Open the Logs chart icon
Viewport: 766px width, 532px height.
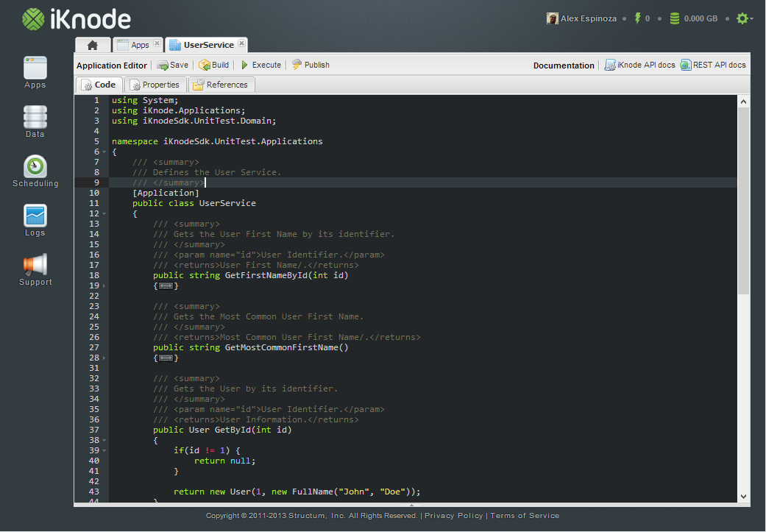pyautogui.click(x=35, y=216)
